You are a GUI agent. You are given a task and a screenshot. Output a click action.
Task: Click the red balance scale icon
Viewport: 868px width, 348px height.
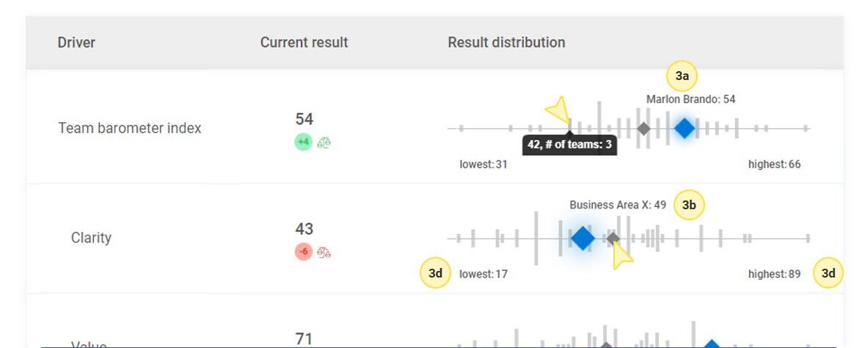pos(324,252)
